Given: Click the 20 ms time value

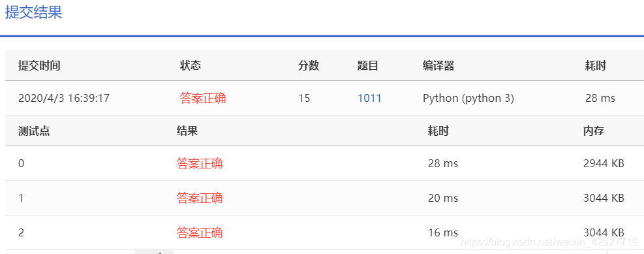Looking at the screenshot, I should 443,198.
